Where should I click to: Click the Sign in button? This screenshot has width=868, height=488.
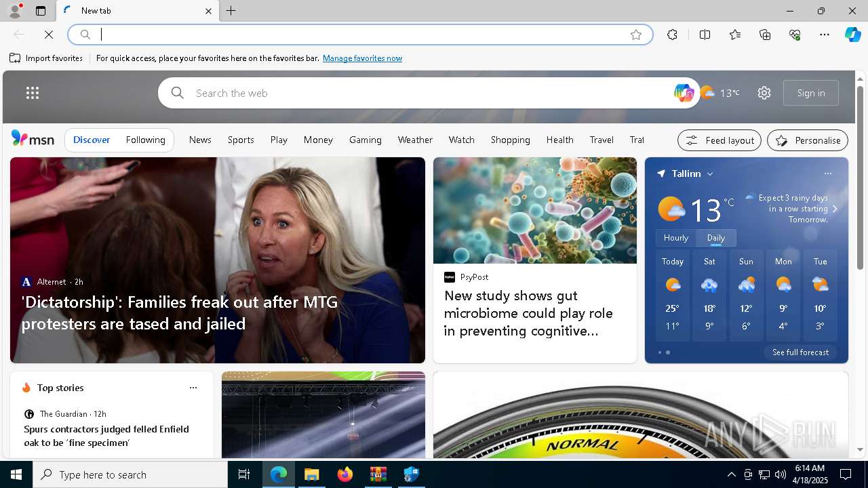(811, 93)
